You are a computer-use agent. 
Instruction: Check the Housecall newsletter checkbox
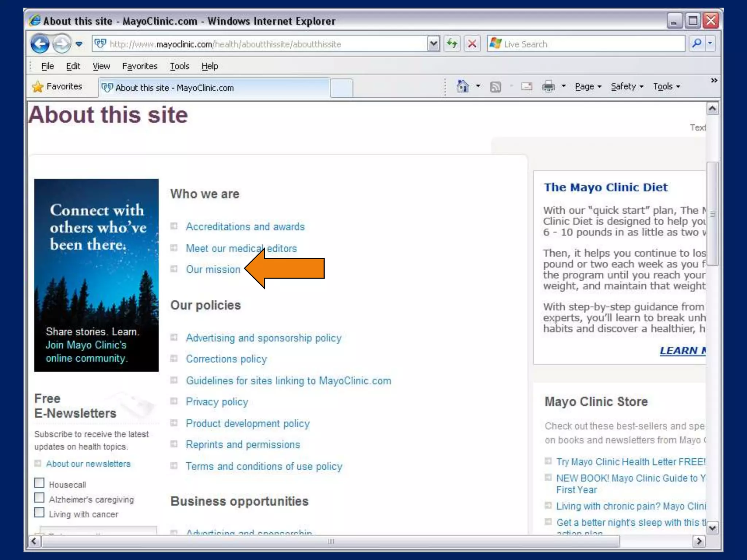pos(39,483)
